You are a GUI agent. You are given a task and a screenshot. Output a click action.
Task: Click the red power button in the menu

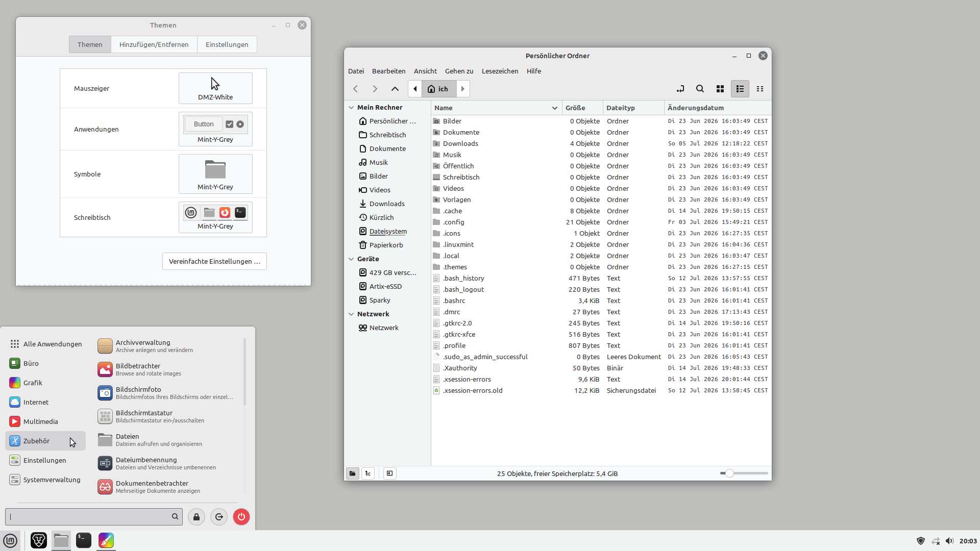(x=241, y=517)
